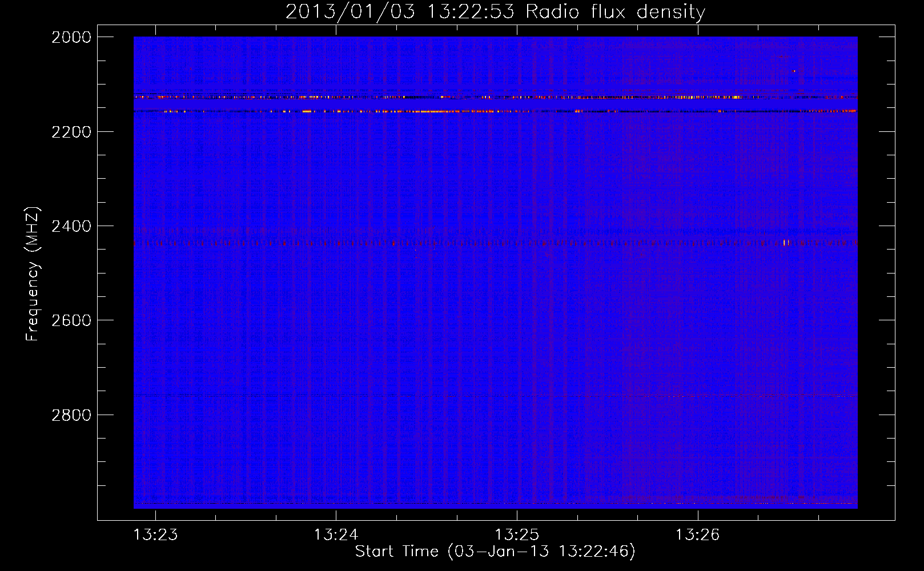Select the 2400 frequency axis label
Screen dimensions: 924x571
[x=71, y=226]
